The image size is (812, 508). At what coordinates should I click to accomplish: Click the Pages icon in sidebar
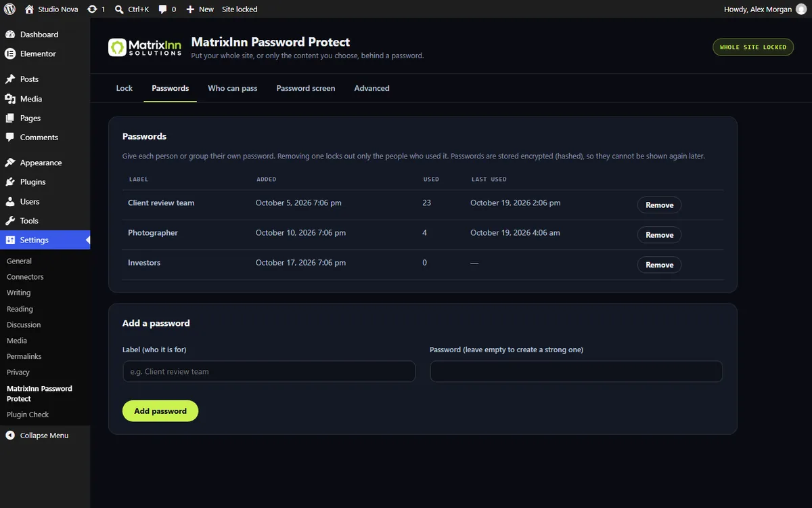coord(10,118)
